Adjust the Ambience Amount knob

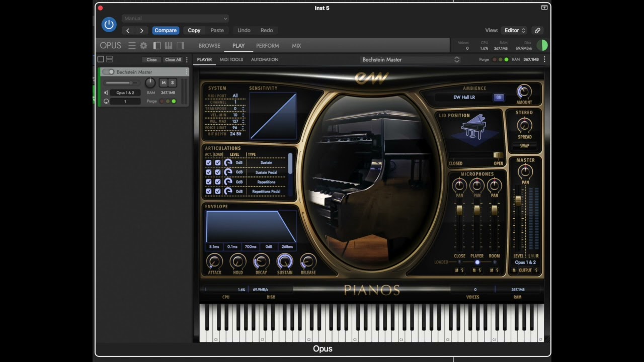tap(524, 92)
